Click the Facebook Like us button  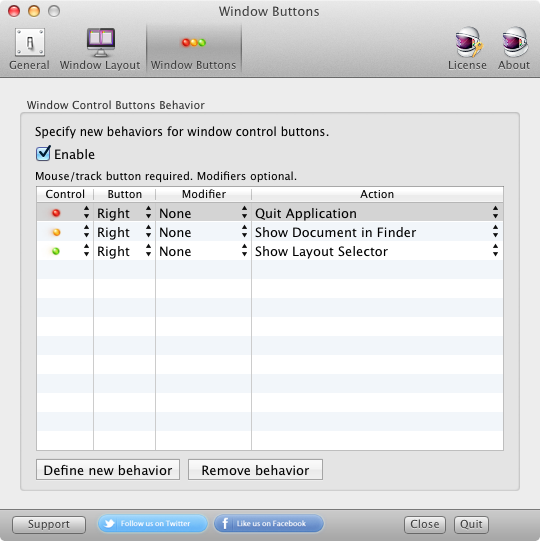pyautogui.click(x=269, y=523)
